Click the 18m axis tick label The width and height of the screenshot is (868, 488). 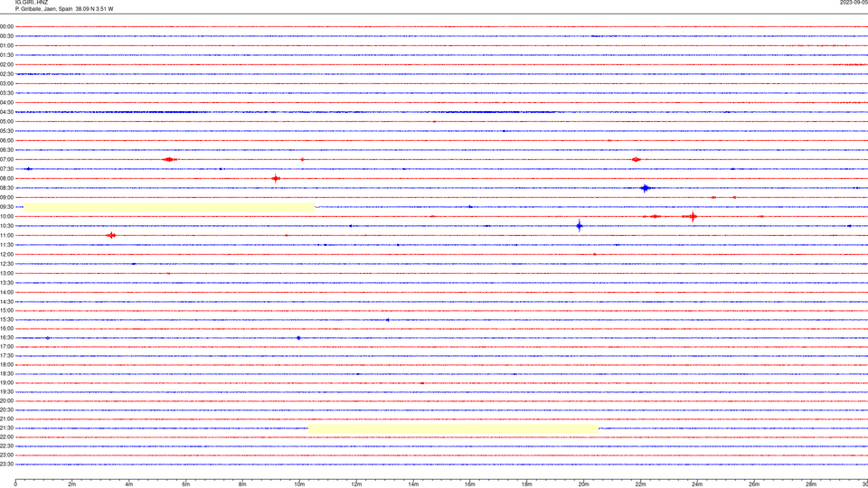(527, 484)
